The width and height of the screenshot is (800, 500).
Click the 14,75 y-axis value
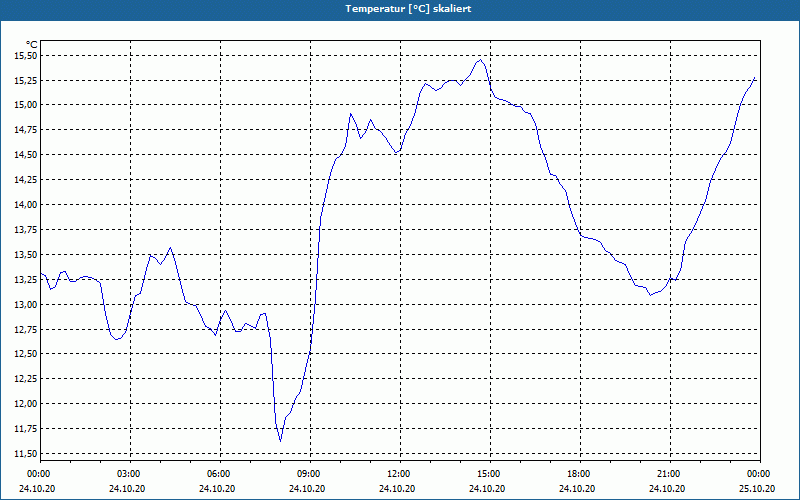click(26, 130)
